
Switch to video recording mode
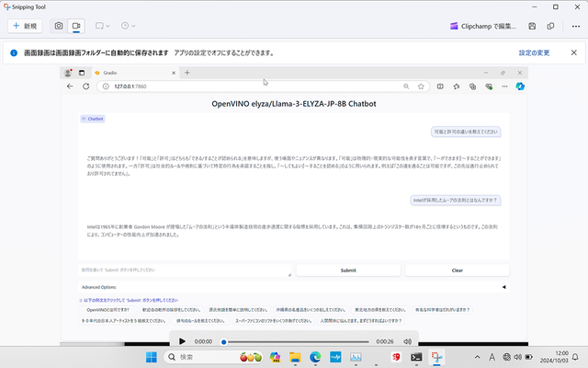(x=77, y=26)
